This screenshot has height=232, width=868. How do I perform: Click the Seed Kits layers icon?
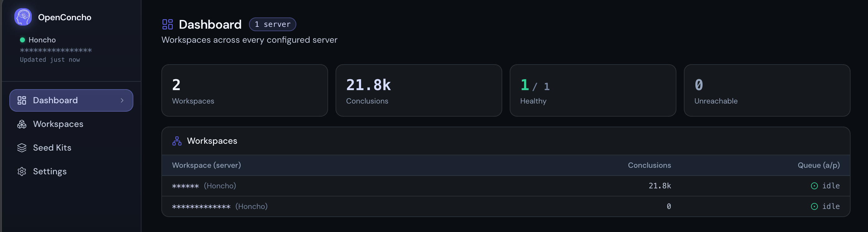[x=22, y=148]
